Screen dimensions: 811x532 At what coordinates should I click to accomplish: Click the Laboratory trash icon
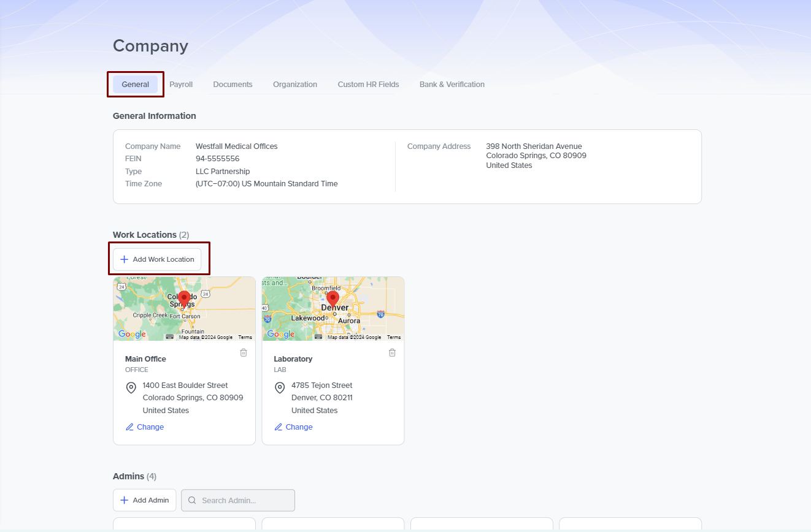[x=392, y=352]
